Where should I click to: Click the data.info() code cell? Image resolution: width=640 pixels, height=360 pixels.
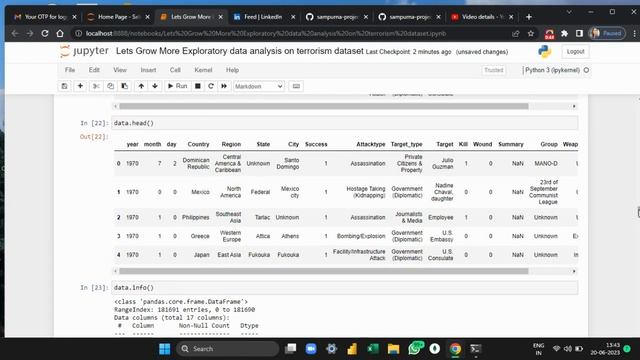point(344,287)
